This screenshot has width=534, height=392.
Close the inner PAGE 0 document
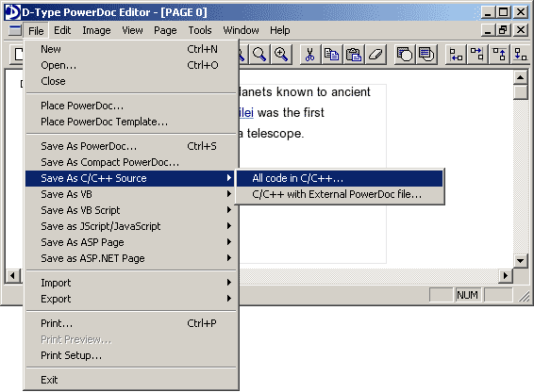tap(521, 30)
